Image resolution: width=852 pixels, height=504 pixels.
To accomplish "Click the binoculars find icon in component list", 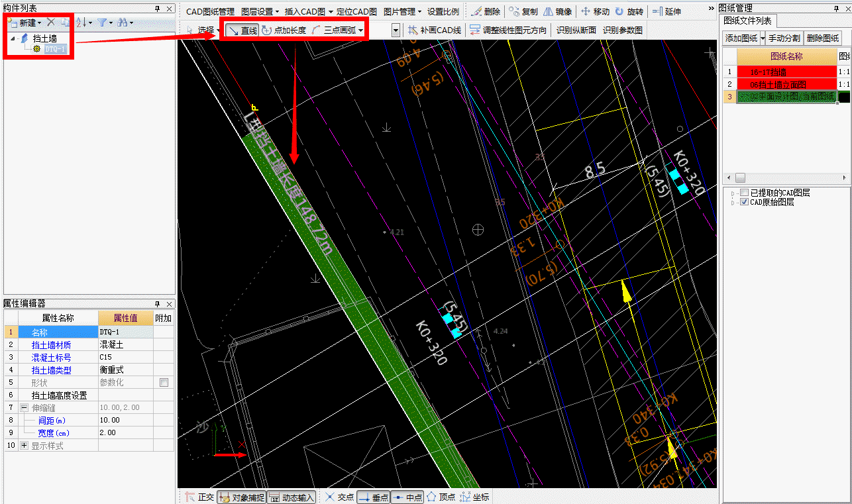I will [122, 22].
